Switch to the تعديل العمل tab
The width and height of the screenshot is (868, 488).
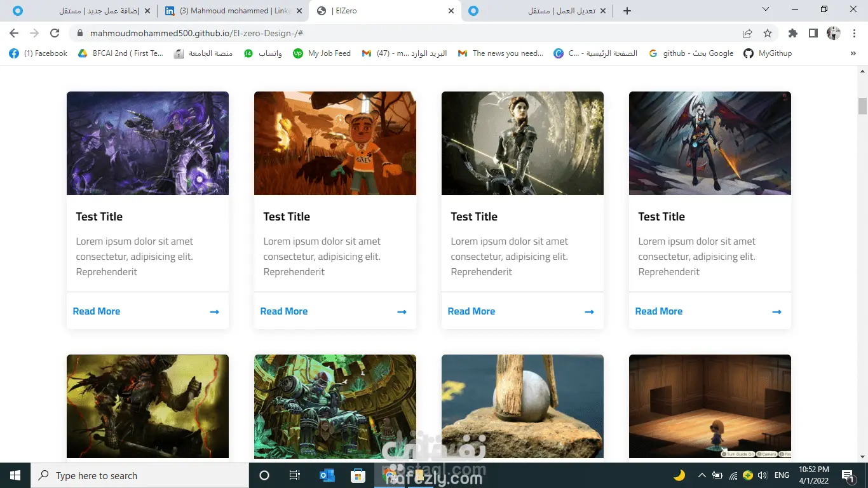(538, 11)
